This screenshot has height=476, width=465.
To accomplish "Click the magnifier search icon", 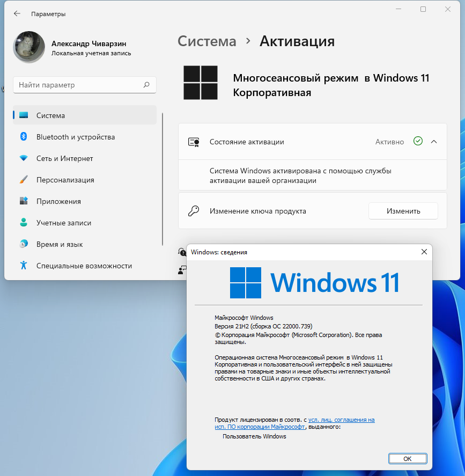I will click(146, 85).
